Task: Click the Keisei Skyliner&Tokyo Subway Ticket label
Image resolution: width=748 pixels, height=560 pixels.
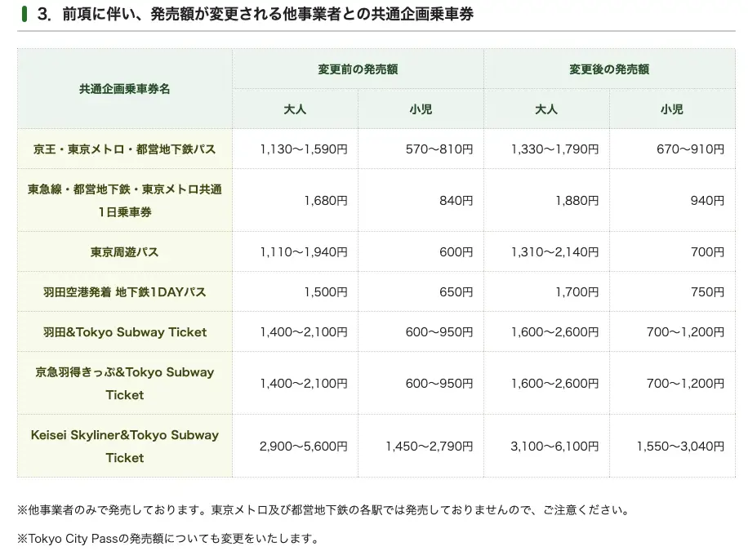Action: pyautogui.click(x=124, y=446)
